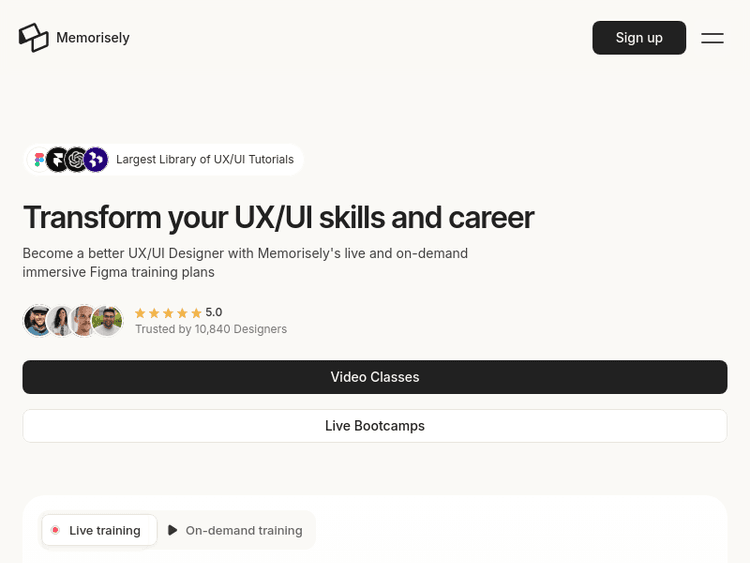Viewport: 750px width, 563px height.
Task: Open the Video Classes button
Action: coord(375,377)
